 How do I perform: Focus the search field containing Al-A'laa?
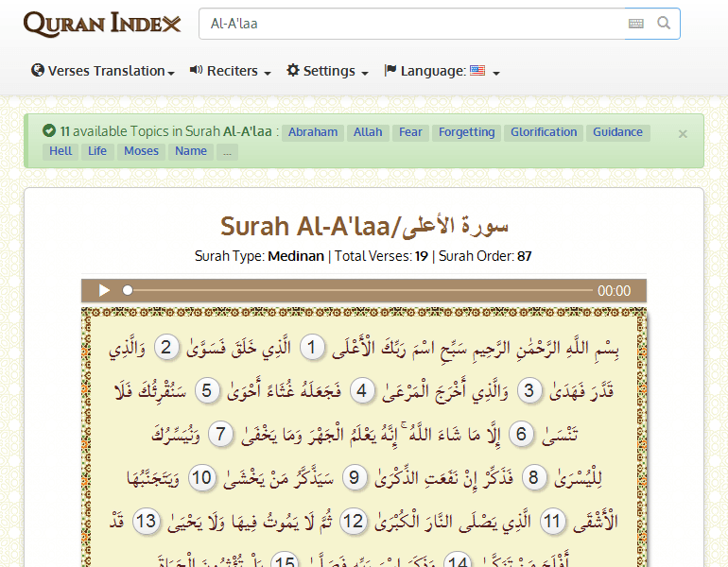[x=411, y=24]
